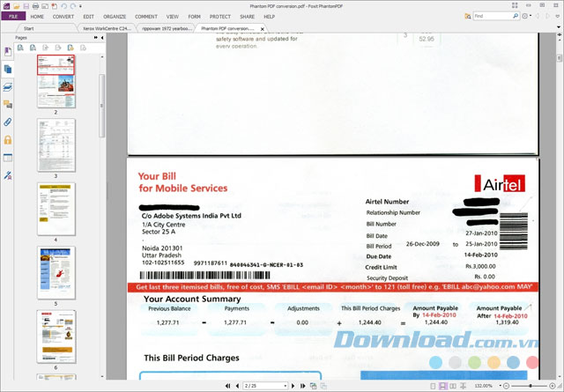Open the FILE menu
The image size is (564, 392).
(x=13, y=17)
